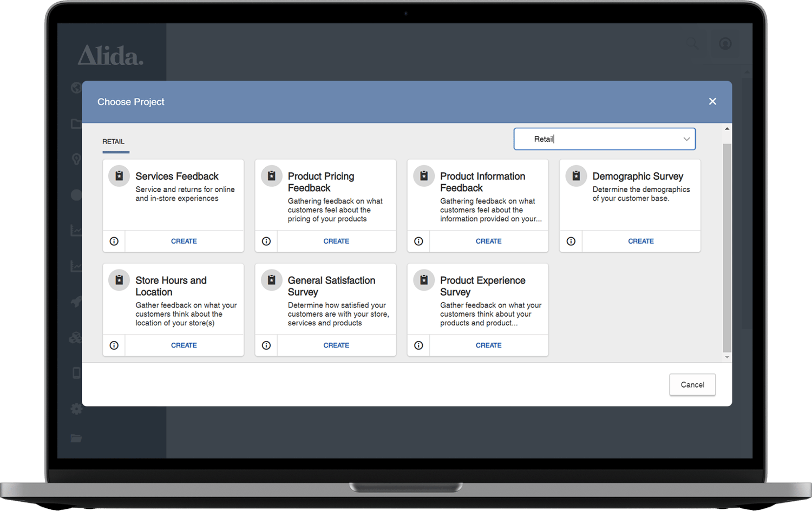Click the Services Feedback clipboard icon

[119, 176]
